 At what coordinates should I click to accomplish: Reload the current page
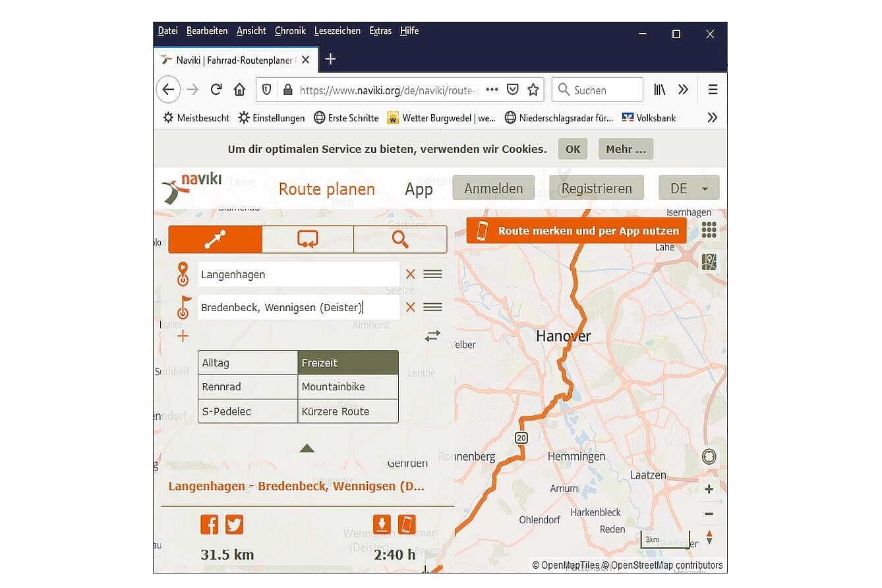216,90
